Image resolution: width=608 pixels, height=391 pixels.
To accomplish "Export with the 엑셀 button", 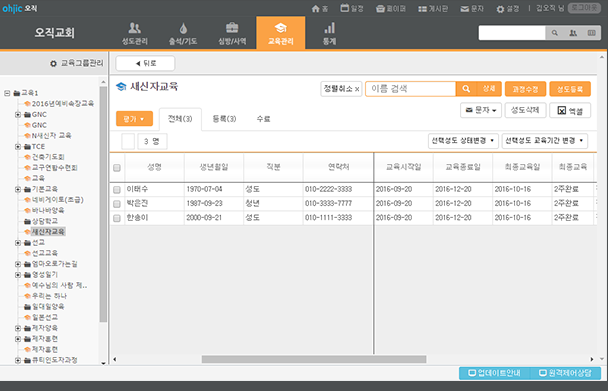I will point(570,111).
